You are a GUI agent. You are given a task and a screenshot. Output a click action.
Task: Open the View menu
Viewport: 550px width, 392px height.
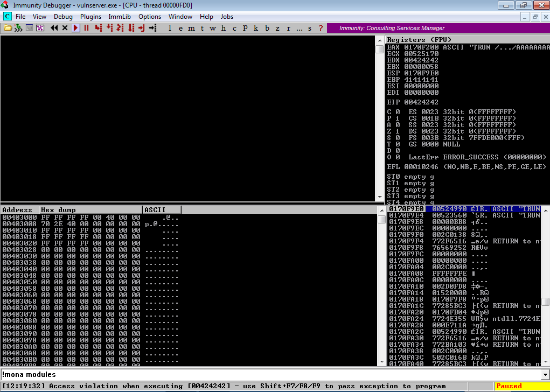[x=39, y=17]
